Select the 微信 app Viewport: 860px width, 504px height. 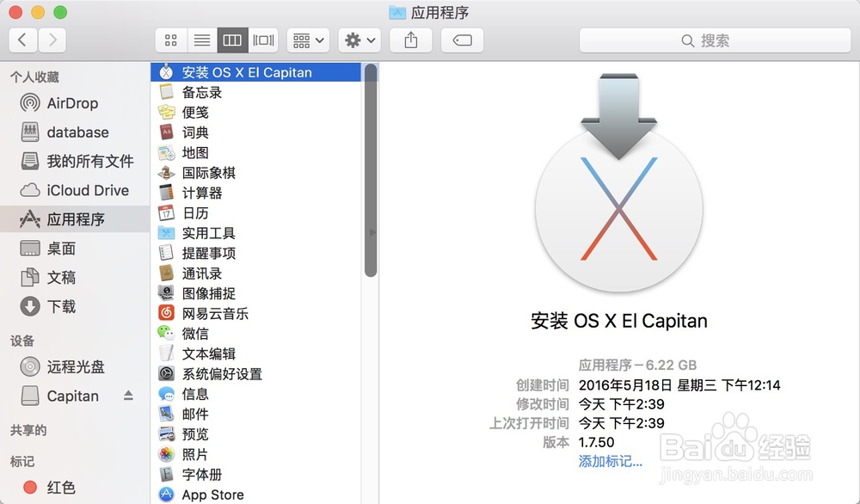tap(255, 334)
